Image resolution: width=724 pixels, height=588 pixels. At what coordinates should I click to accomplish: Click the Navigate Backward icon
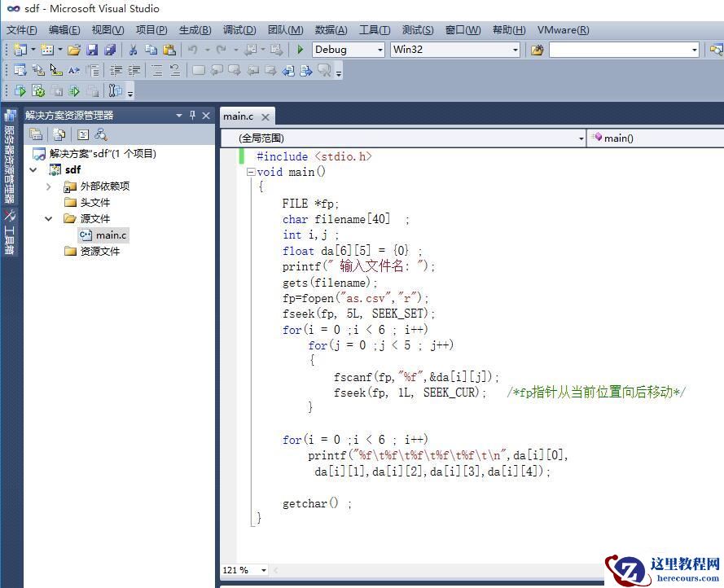coord(252,50)
